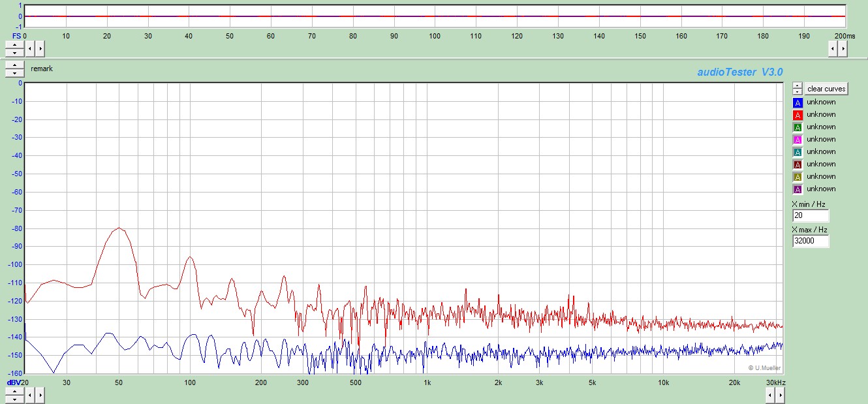Click left arrow below 30kHz label
The image size is (868, 404).
pos(771,395)
